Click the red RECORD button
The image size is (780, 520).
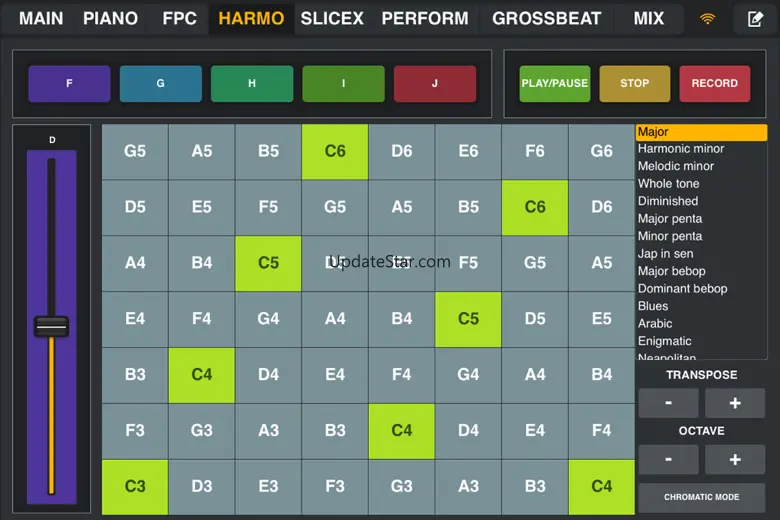(715, 84)
